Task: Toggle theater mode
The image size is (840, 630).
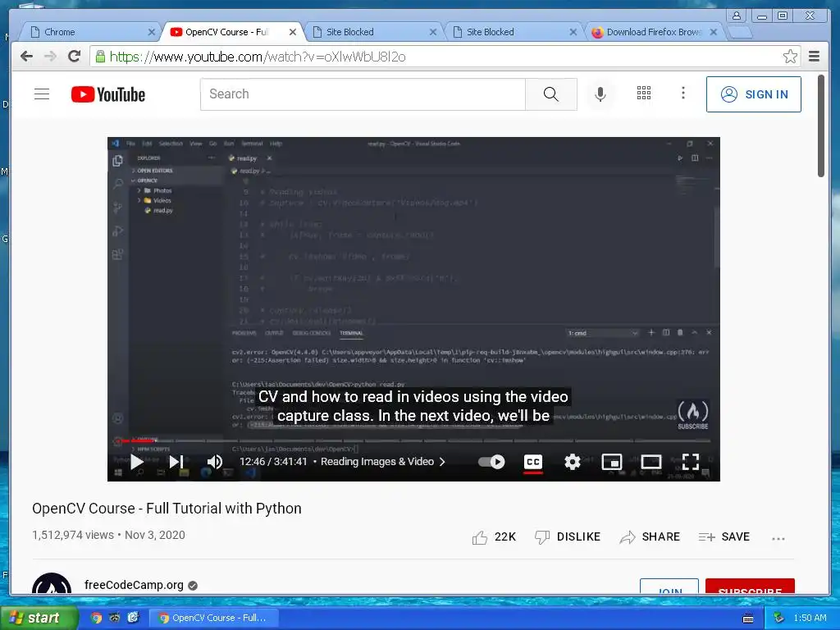Action: (x=651, y=461)
